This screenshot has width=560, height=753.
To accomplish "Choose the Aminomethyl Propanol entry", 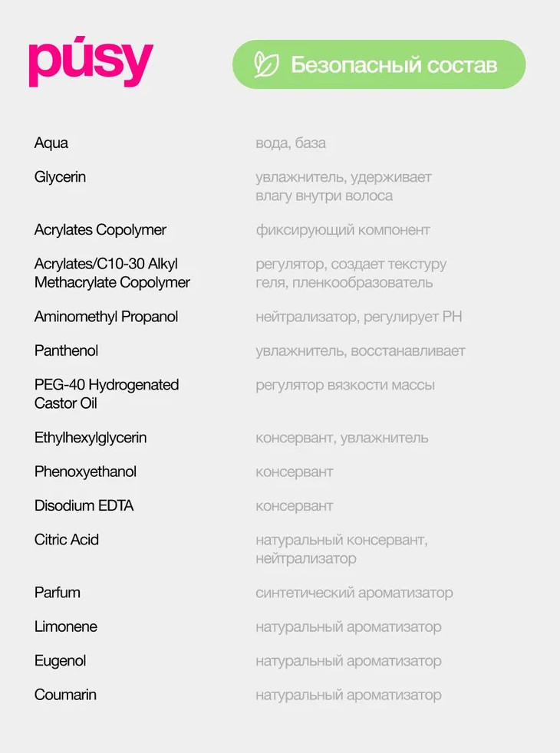I will 106,317.
